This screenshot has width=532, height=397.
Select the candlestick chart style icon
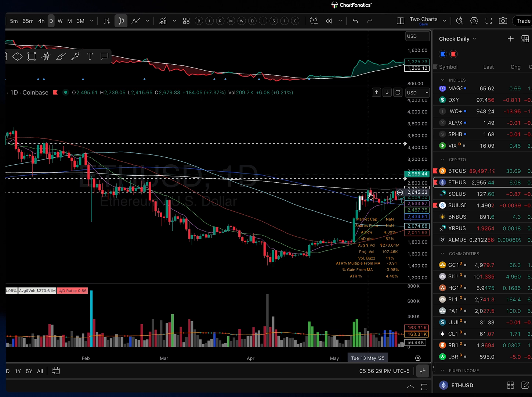[x=121, y=21]
